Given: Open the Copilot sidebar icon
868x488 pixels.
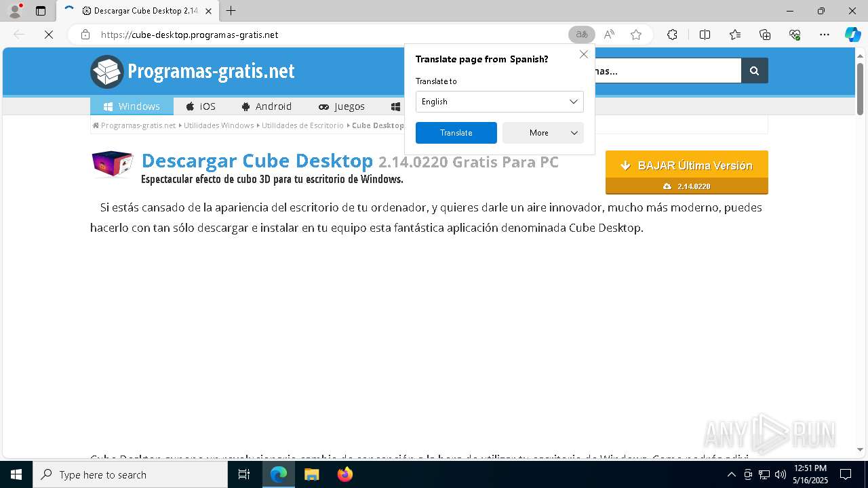Looking at the screenshot, I should [852, 35].
